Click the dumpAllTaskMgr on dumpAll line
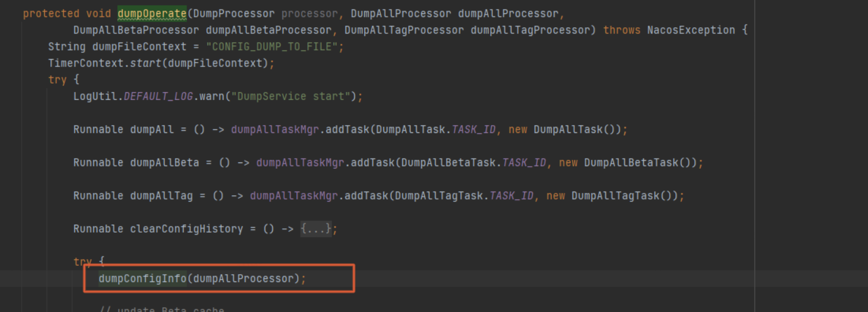The width and height of the screenshot is (868, 312). click(x=275, y=129)
